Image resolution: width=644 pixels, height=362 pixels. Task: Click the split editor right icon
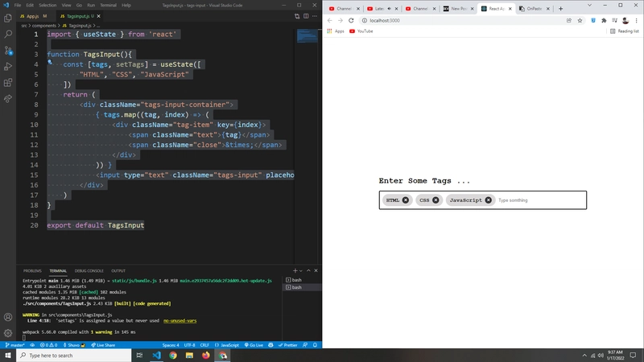[x=306, y=16]
